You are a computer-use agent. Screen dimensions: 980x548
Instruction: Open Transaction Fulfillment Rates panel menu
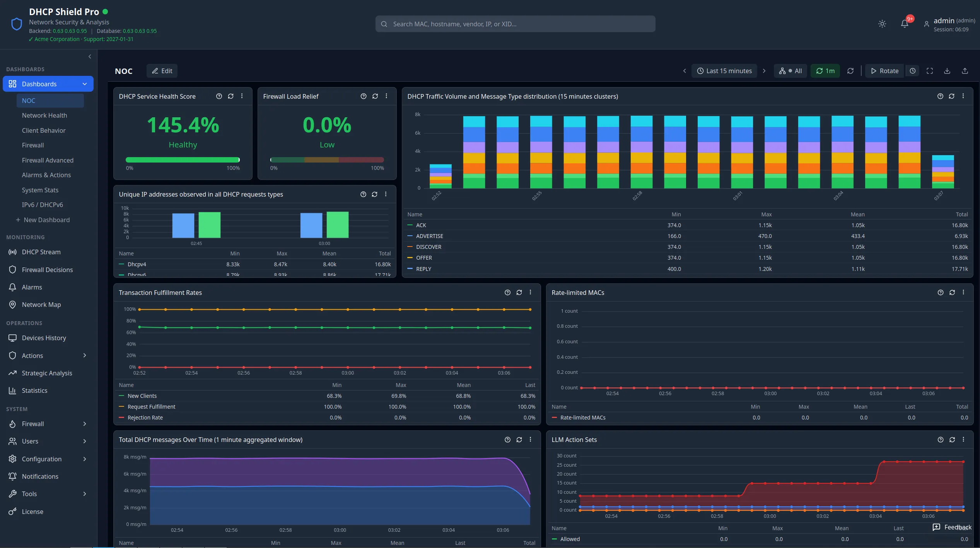click(x=531, y=292)
